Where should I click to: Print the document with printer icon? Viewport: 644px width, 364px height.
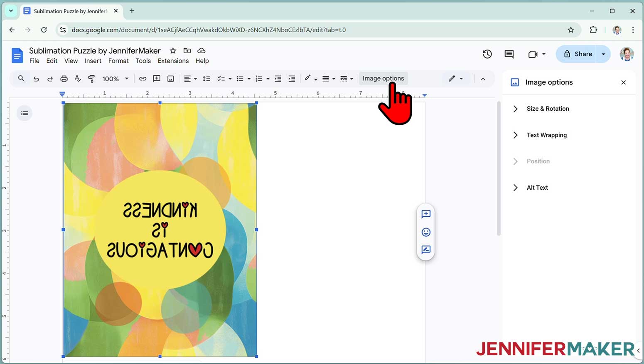coord(64,79)
